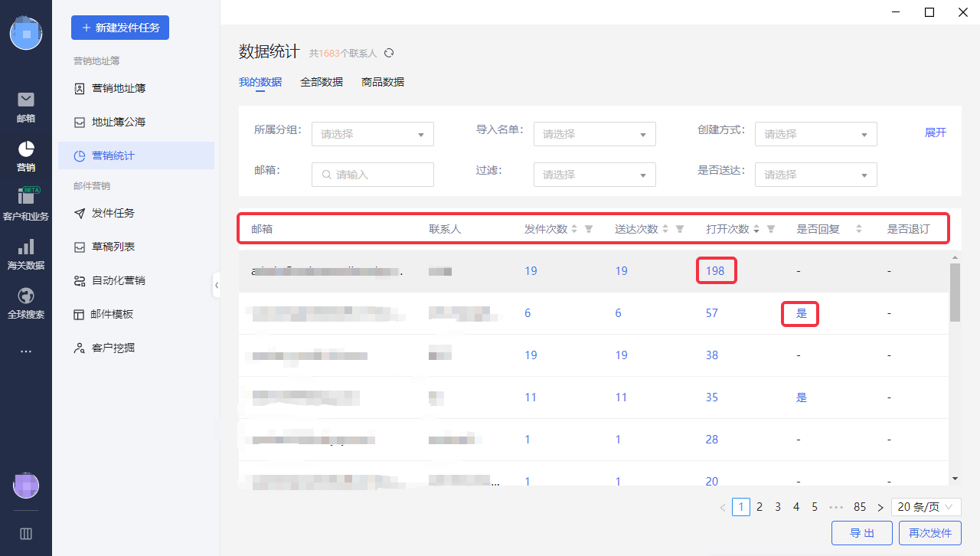Screen dimensions: 980x556
Task: Open the 海关数据 bar chart icon
Action: (x=26, y=247)
